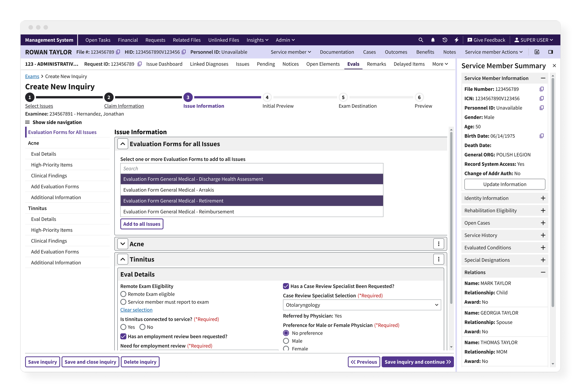
Task: Collapse Evaluation Forms for all Issues
Action: tap(123, 144)
